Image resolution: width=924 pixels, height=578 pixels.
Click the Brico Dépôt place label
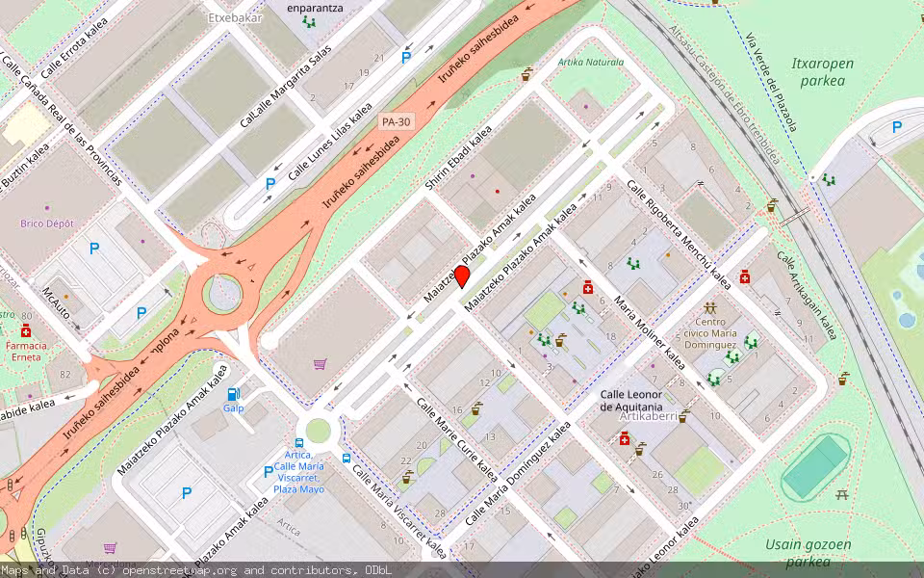click(x=47, y=223)
